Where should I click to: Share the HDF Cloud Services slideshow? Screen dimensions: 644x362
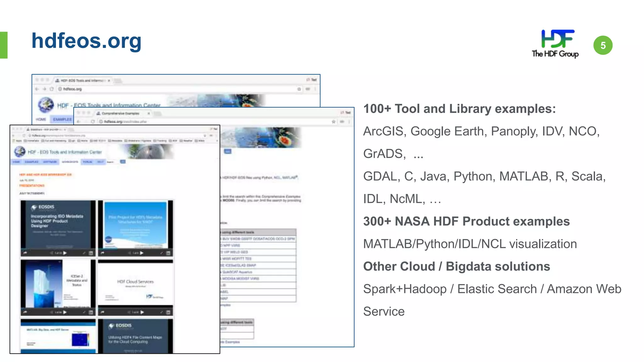tap(103, 312)
